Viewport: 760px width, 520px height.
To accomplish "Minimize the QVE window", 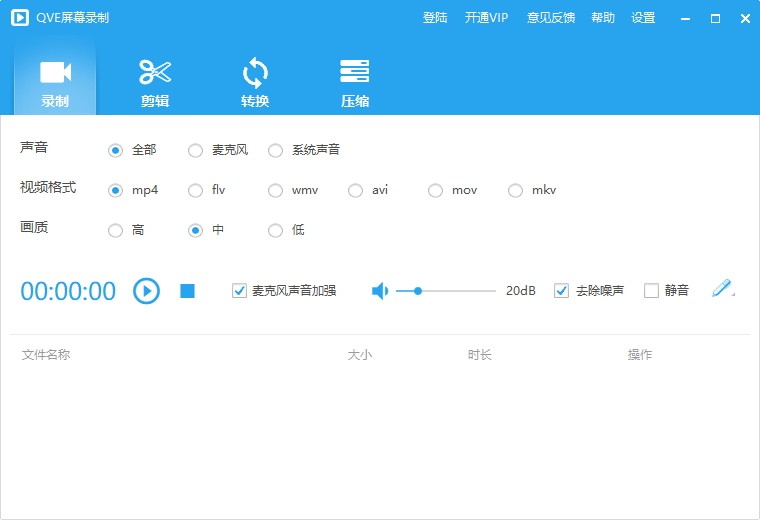I will pos(685,19).
